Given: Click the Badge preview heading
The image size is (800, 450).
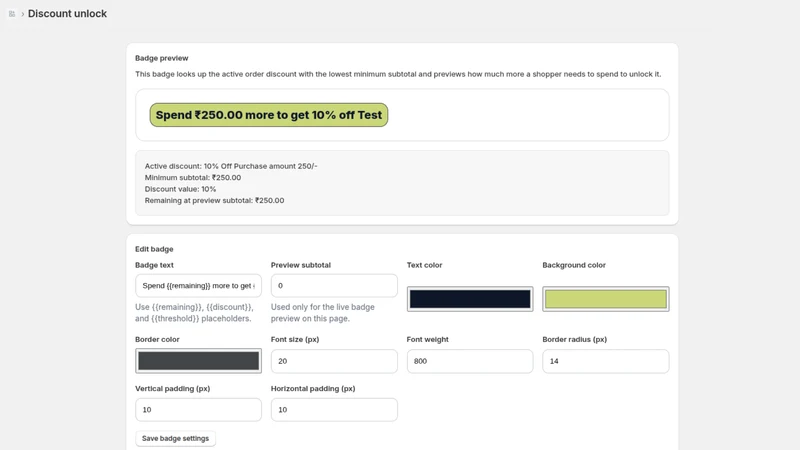Looking at the screenshot, I should (162, 58).
